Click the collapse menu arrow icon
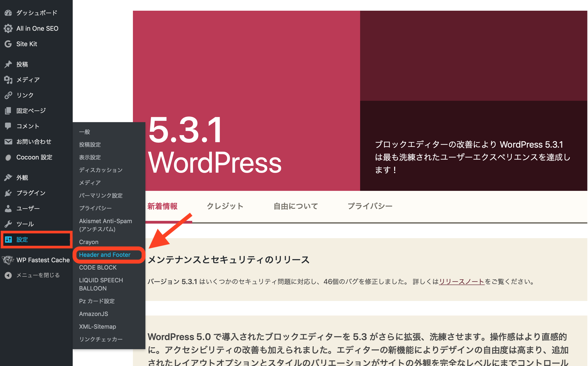This screenshot has width=588, height=366. coord(8,275)
